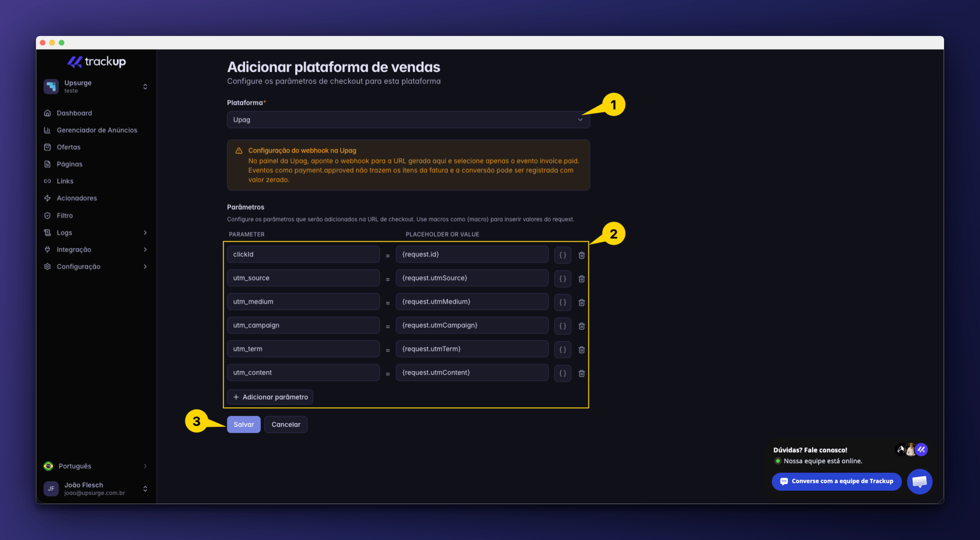
Task: Click the trackup logo
Action: (x=97, y=62)
